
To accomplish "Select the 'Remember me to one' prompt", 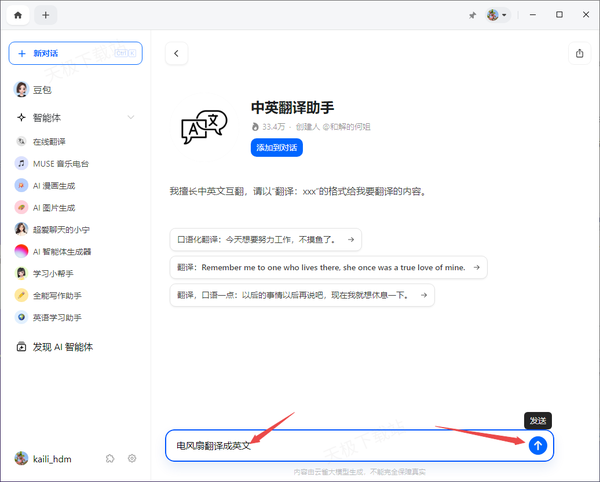I will click(328, 267).
